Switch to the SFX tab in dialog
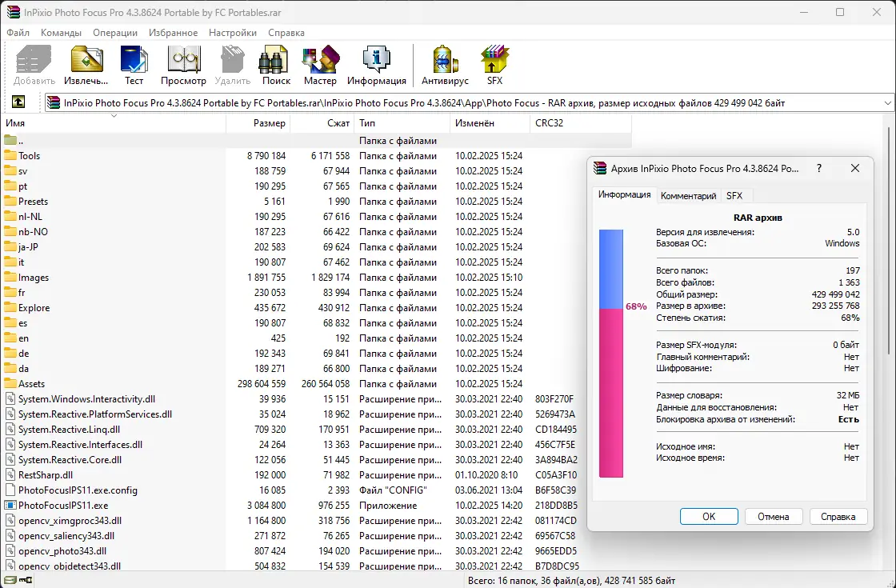The image size is (896, 588). (x=734, y=195)
